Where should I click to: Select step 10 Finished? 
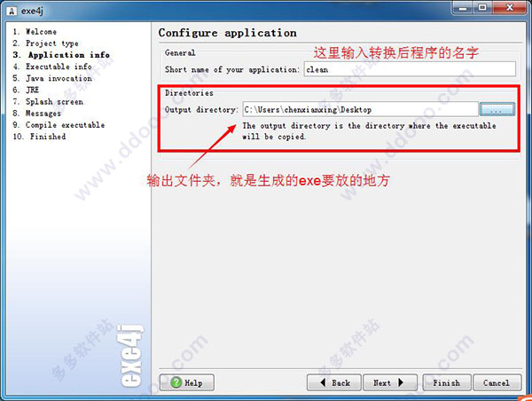[39, 136]
